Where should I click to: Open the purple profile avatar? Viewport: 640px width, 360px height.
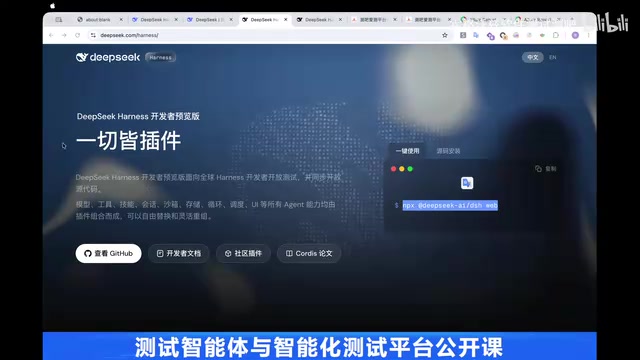pyautogui.click(x=575, y=36)
